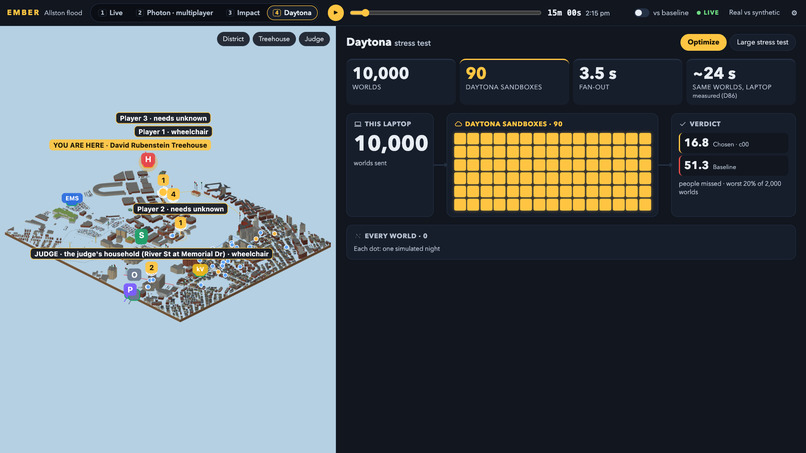Open settings via the gear icon
The height and width of the screenshot is (453, 806).
pyautogui.click(x=794, y=13)
